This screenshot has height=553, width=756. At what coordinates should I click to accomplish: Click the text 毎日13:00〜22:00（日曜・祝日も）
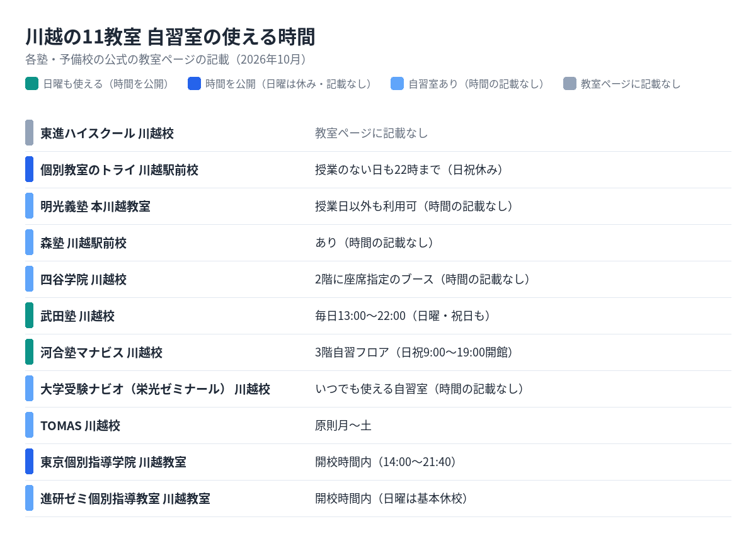406,316
